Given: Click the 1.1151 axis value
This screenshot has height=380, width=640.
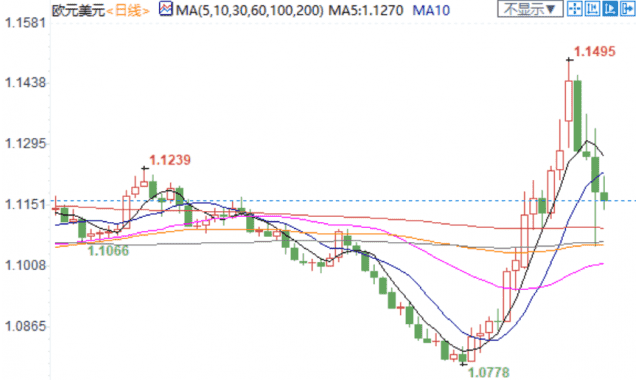Looking at the screenshot, I should click(x=25, y=204).
